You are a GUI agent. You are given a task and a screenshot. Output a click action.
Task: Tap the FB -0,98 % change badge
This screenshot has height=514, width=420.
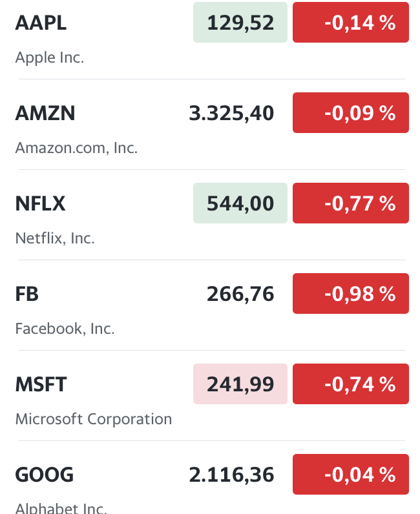point(351,294)
